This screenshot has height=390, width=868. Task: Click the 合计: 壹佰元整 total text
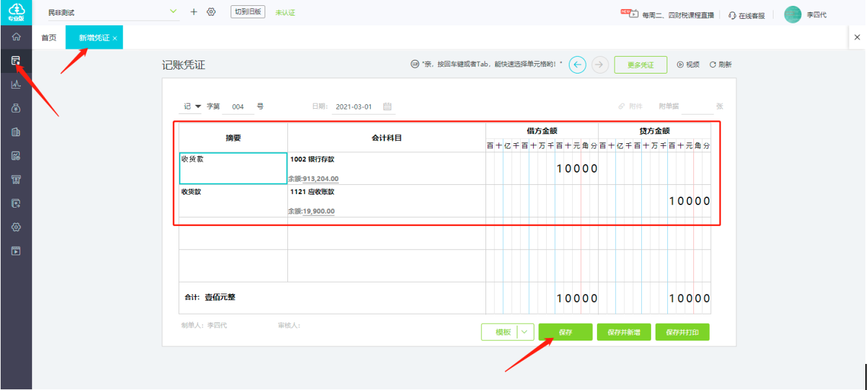pos(210,298)
